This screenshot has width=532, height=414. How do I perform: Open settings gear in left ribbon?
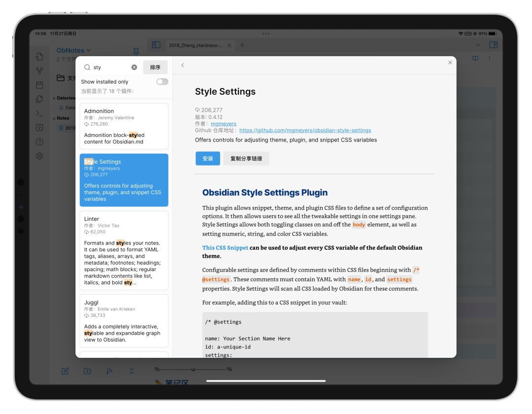click(39, 156)
